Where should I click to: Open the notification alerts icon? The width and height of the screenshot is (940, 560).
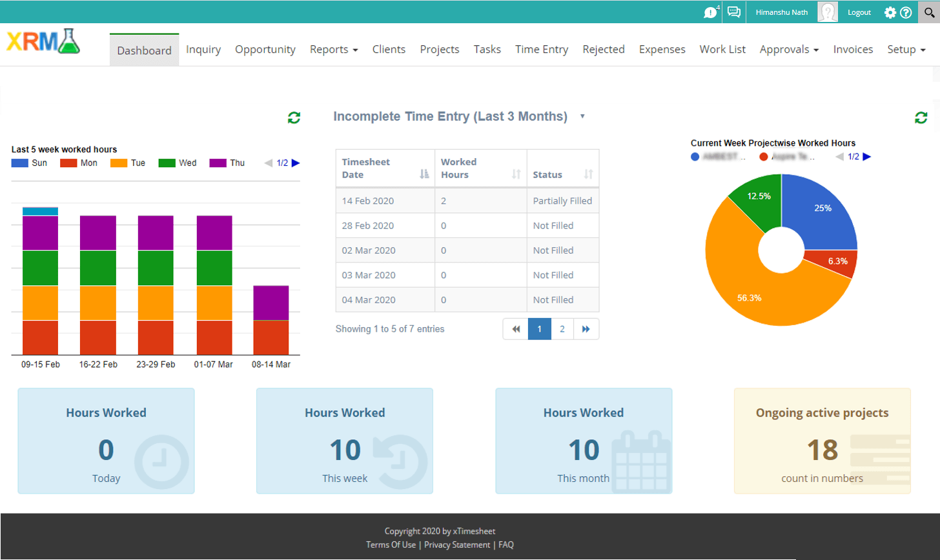click(x=710, y=12)
